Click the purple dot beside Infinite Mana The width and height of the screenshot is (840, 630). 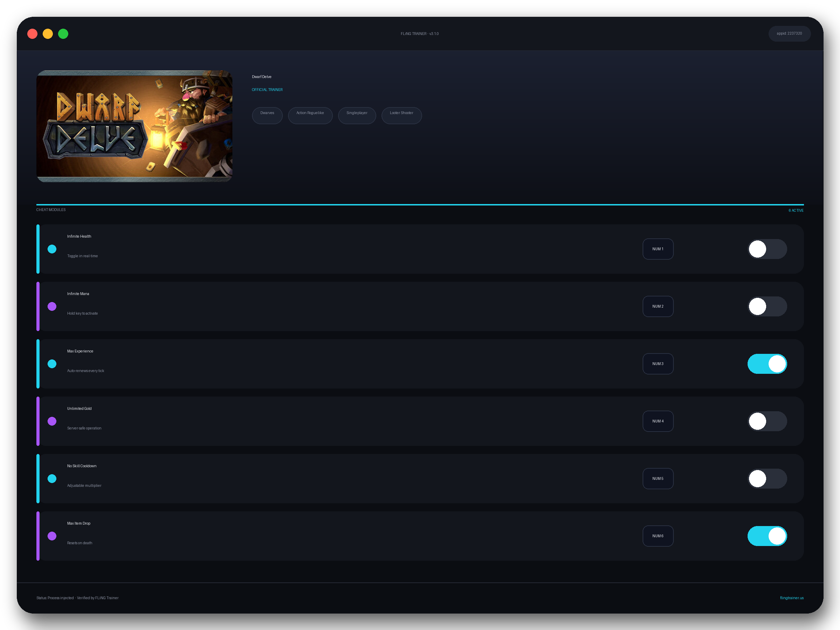(x=52, y=307)
